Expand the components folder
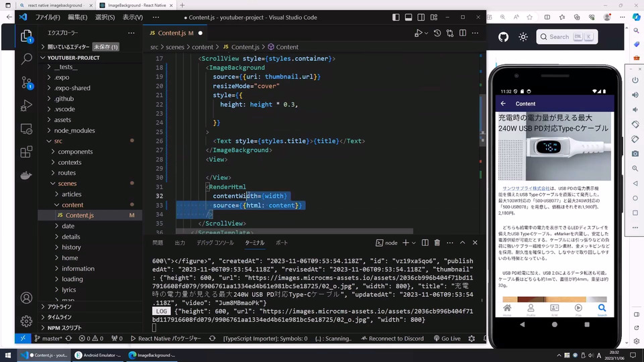This screenshot has height=362, width=644. click(75, 152)
